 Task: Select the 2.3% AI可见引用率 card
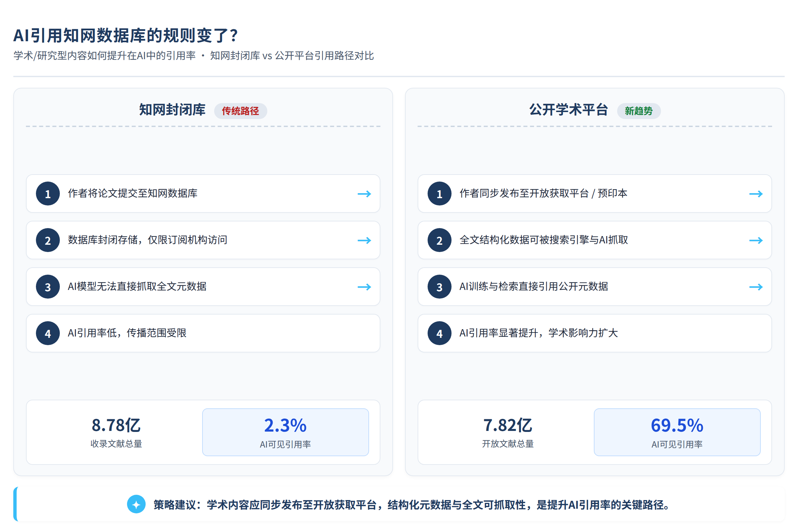pos(285,432)
